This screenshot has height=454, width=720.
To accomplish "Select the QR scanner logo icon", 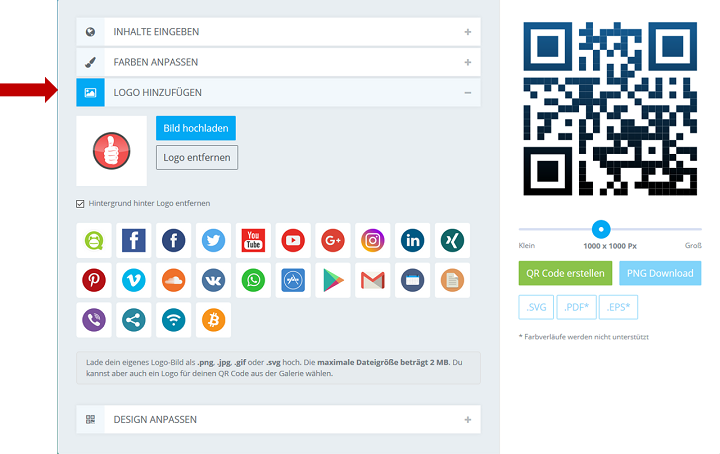I will [94, 241].
